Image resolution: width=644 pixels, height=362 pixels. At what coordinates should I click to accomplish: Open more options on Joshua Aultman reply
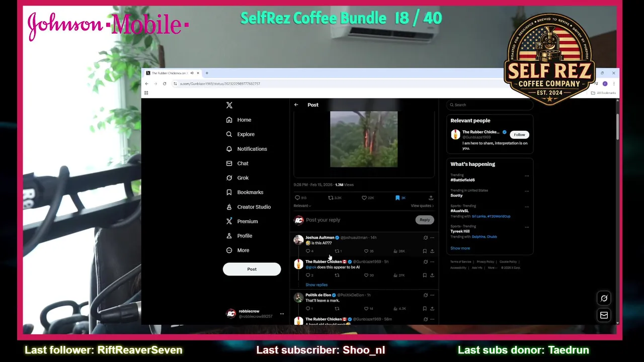(432, 237)
